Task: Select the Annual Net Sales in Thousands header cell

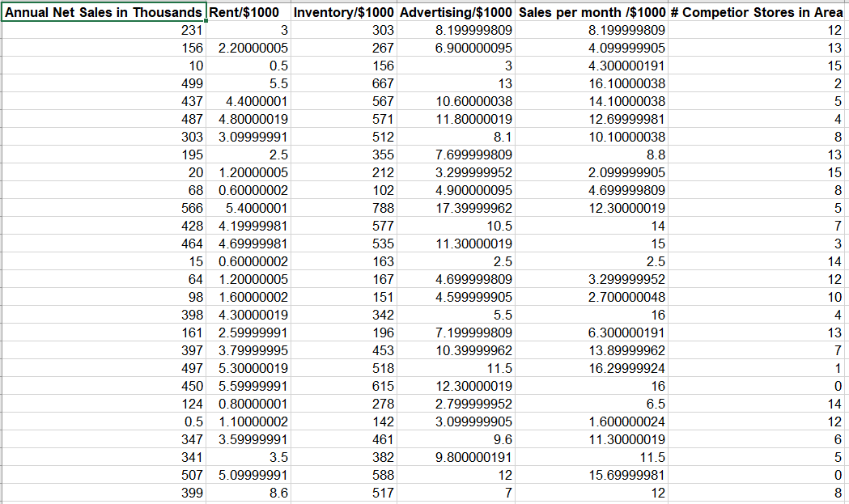Action: point(104,12)
